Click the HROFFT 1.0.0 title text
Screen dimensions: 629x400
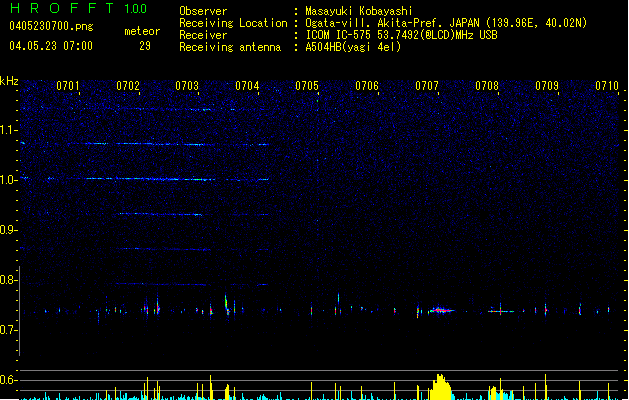[78, 8]
